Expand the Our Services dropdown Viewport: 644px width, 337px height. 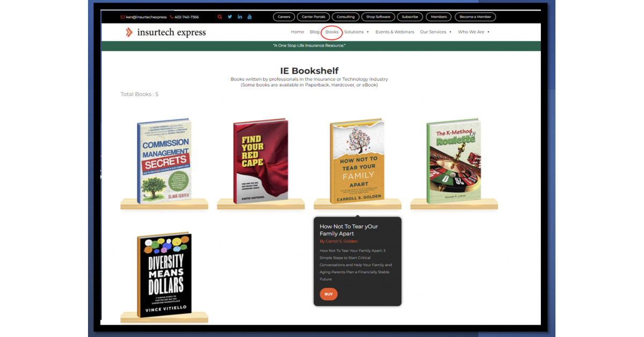435,32
